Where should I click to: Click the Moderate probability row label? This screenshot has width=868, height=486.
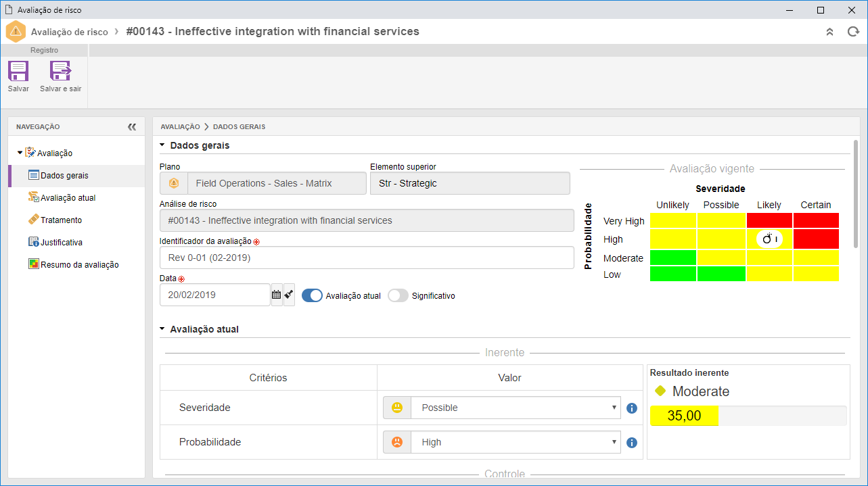[x=623, y=258]
